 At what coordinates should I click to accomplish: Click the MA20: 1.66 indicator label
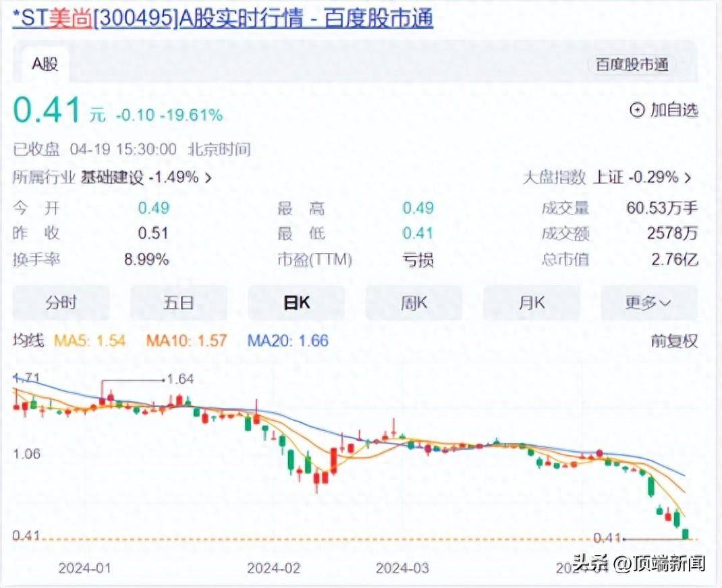(287, 341)
